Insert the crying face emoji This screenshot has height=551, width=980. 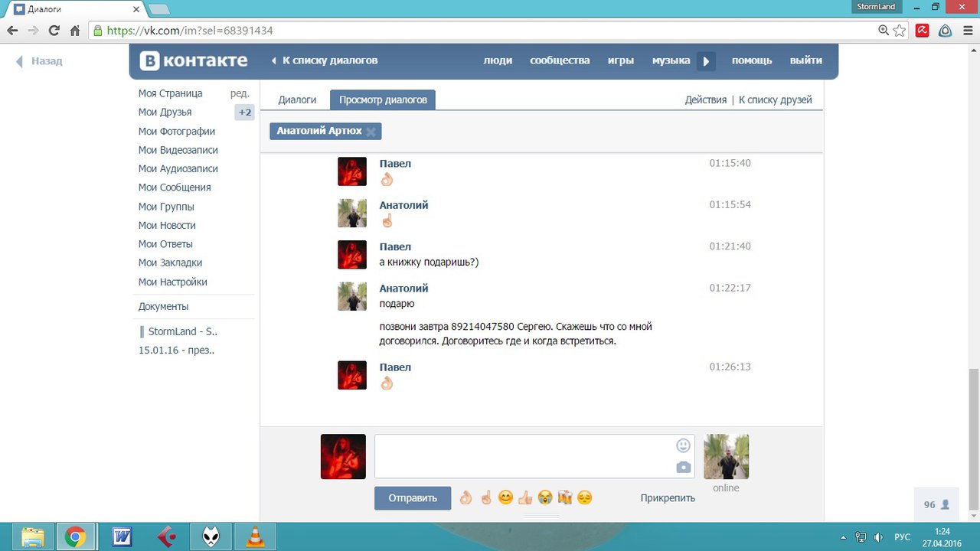(x=544, y=498)
